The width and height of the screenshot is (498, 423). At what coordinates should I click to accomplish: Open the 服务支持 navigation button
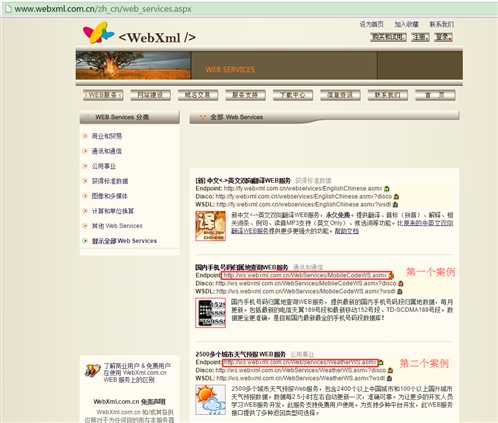click(x=245, y=95)
